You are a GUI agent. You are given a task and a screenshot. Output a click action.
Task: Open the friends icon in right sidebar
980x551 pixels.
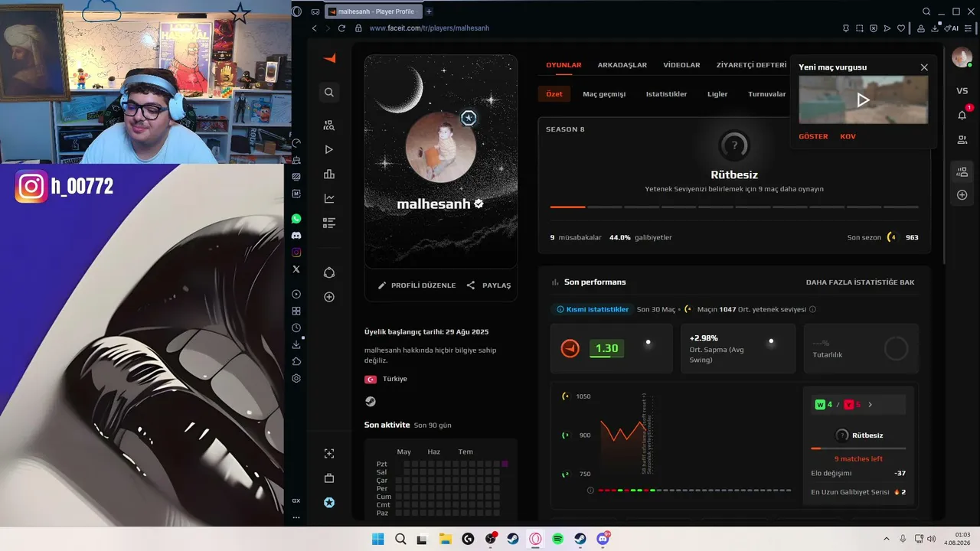tap(962, 140)
